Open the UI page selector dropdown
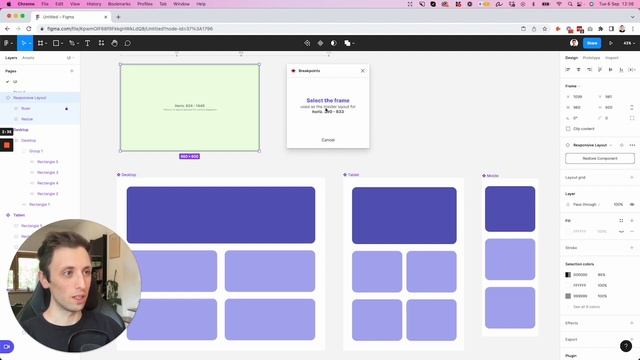This screenshot has height=360, width=640. point(69,58)
